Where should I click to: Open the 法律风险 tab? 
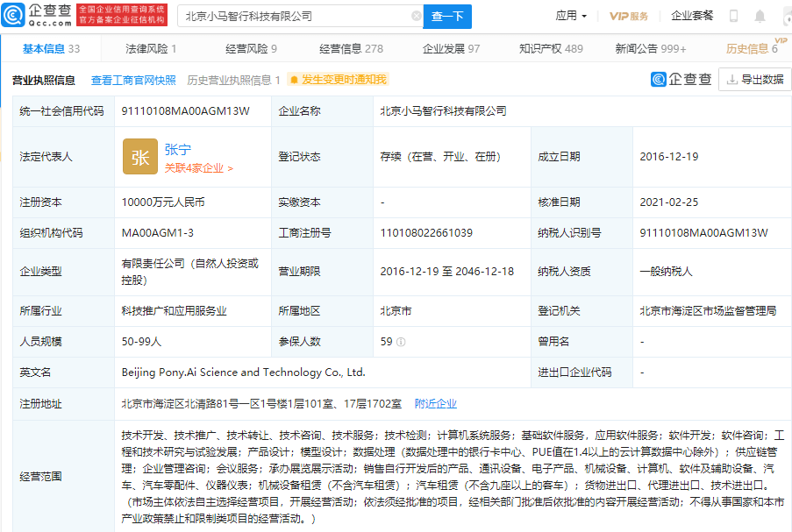click(151, 49)
